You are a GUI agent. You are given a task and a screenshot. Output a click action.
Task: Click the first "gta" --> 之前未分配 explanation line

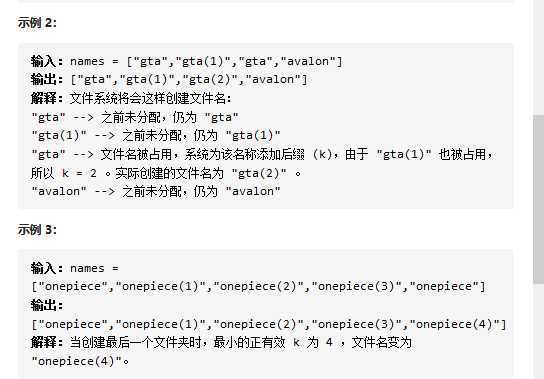135,117
